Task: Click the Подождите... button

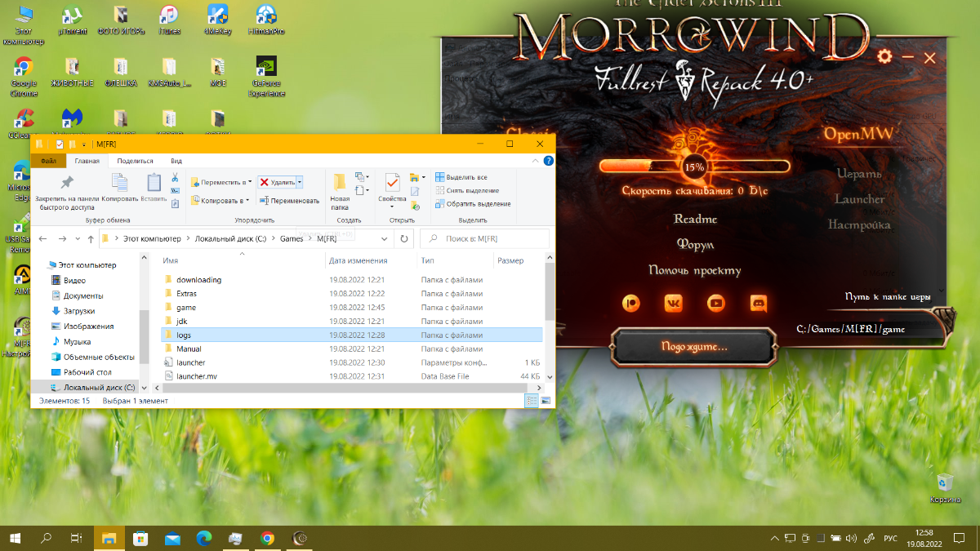Action: [x=694, y=346]
